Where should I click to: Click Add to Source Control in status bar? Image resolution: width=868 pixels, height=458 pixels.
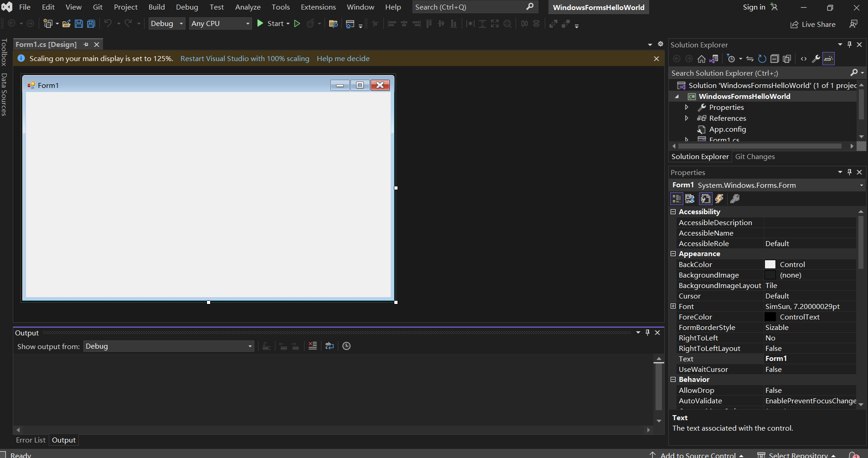697,455
